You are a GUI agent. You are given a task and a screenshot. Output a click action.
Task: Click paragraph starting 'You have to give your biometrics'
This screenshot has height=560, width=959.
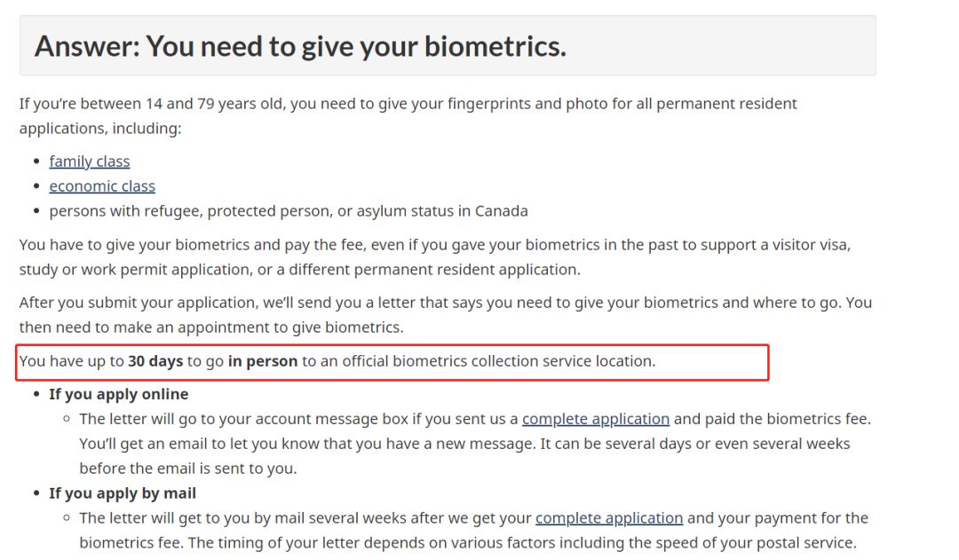tap(435, 257)
